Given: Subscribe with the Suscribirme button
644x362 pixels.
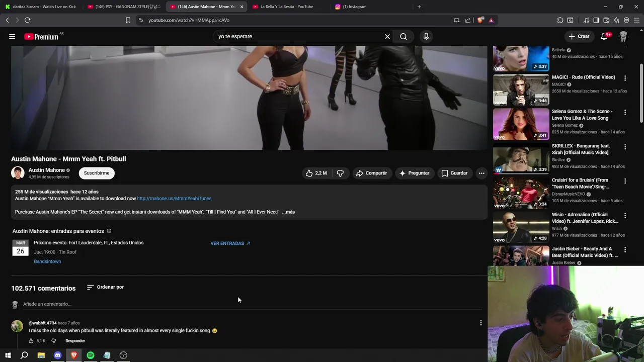Looking at the screenshot, I should coord(97,173).
